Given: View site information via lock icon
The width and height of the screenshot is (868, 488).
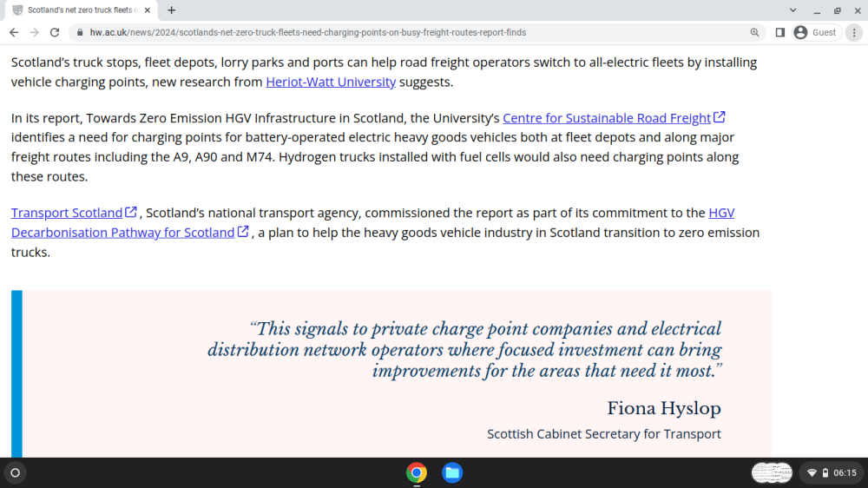Looking at the screenshot, I should click(x=80, y=33).
